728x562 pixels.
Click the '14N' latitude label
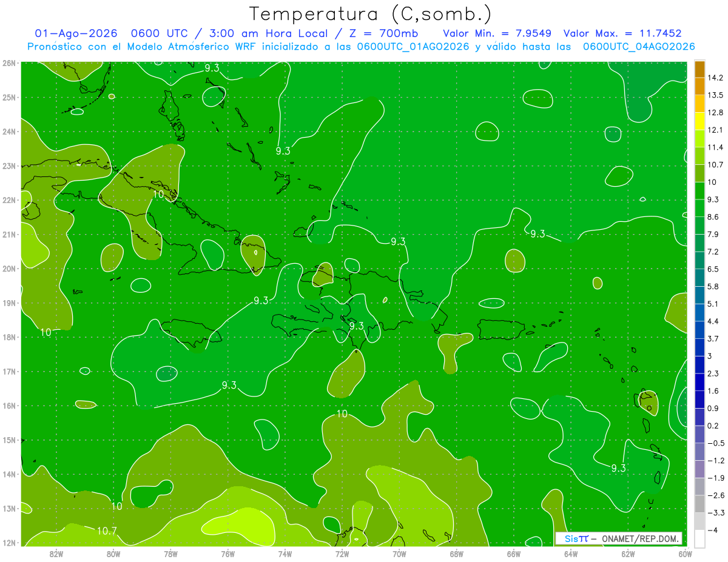coord(9,474)
